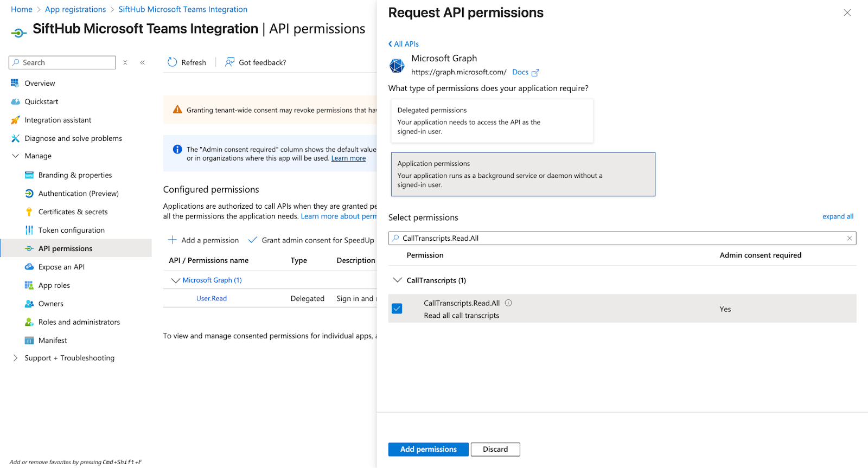Open the Token configuration page
The width and height of the screenshot is (868, 468).
pos(71,230)
